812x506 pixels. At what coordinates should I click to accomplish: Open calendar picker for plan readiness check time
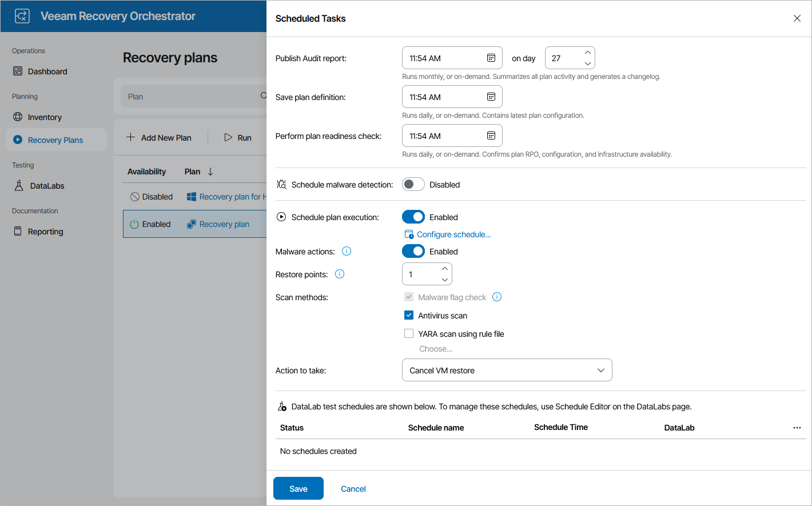click(491, 136)
